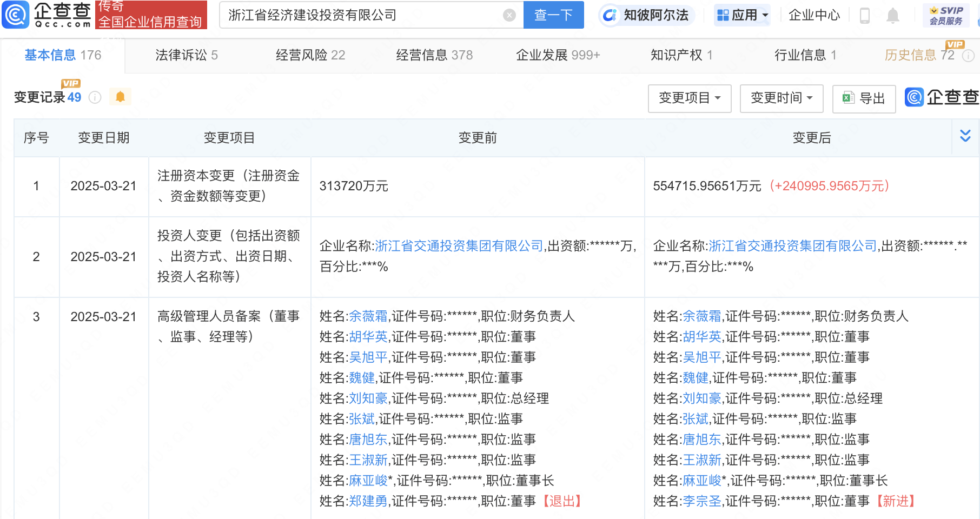Clear the search box text
Image resolution: width=980 pixels, height=519 pixels.
pos(509,15)
